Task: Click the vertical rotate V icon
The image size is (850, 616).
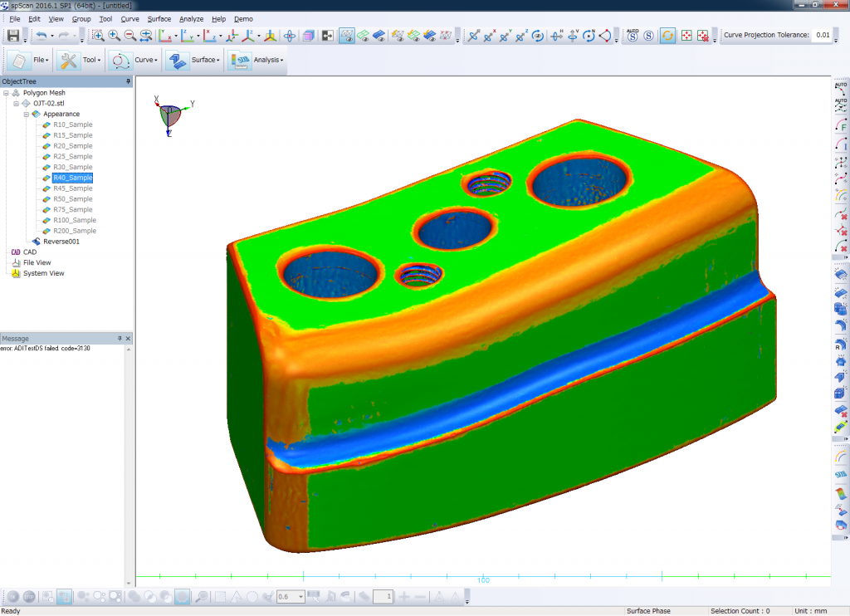Action: pyautogui.click(x=573, y=36)
